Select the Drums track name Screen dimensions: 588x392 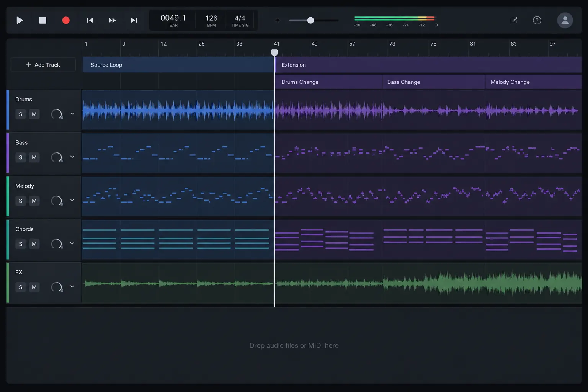(24, 99)
